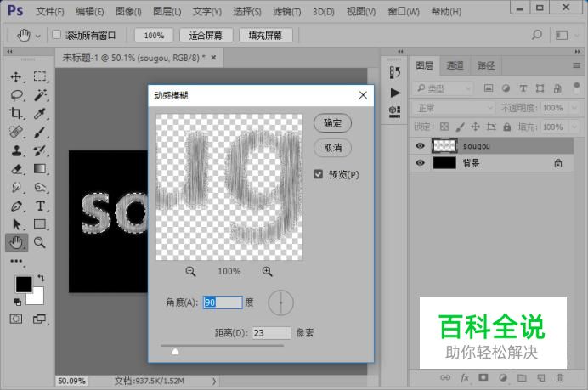
Task: Select the Rectangle shape tool
Action: [40, 223]
